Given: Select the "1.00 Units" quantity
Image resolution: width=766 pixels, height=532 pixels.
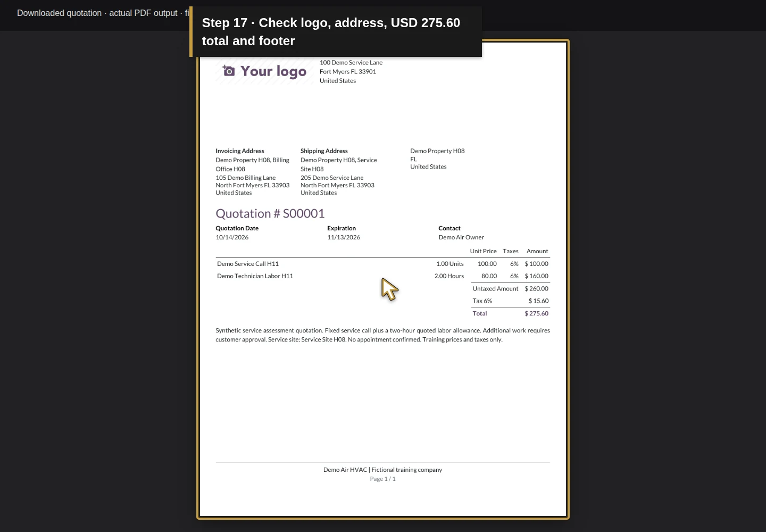Looking at the screenshot, I should tap(450, 264).
